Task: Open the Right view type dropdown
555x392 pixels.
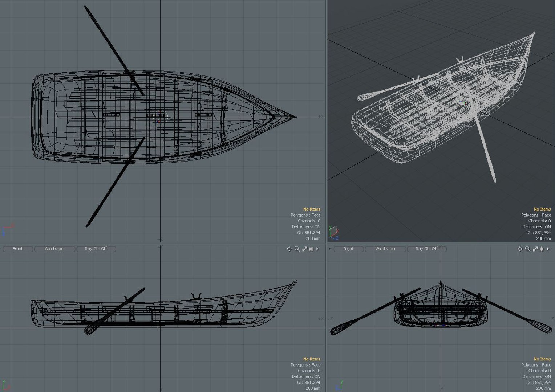Action: 348,249
